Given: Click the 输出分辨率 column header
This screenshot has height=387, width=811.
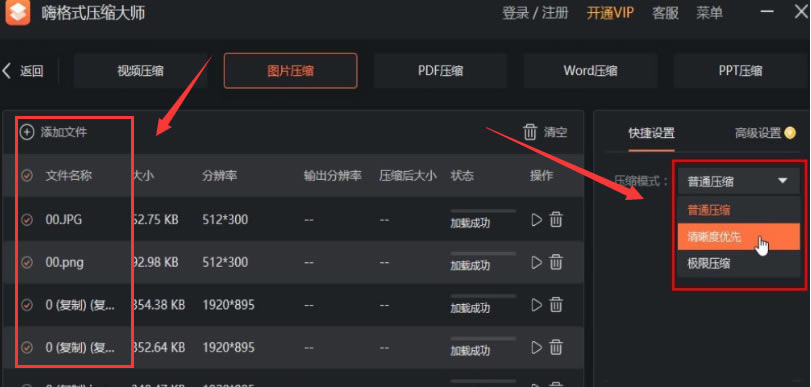Looking at the screenshot, I should pos(333,176).
